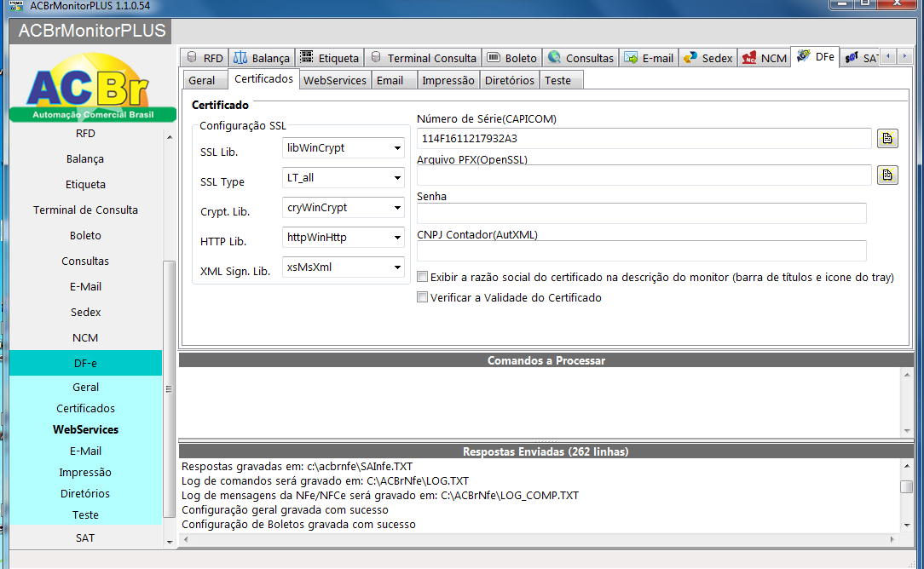The image size is (924, 569).
Task: Click the Senha input field
Action: [x=641, y=213]
